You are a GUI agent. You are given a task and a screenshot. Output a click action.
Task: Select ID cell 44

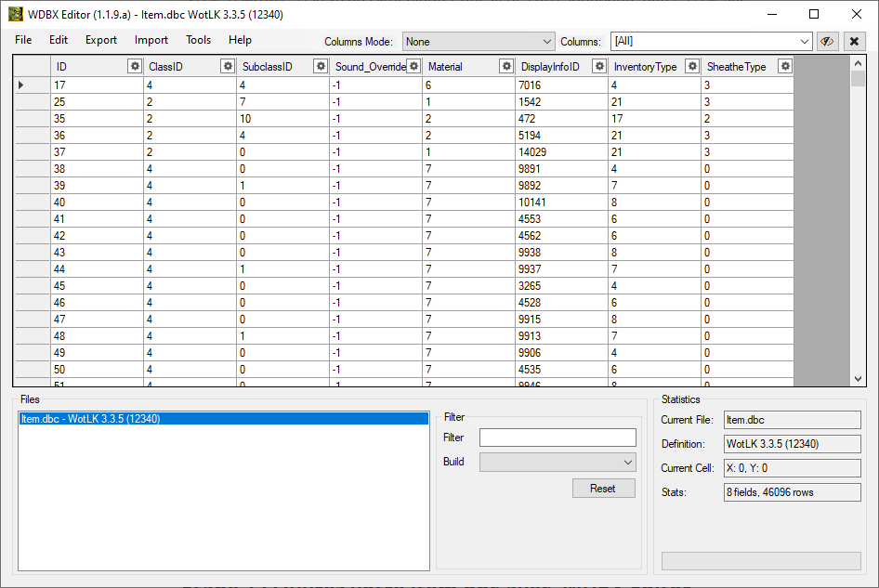coord(97,269)
